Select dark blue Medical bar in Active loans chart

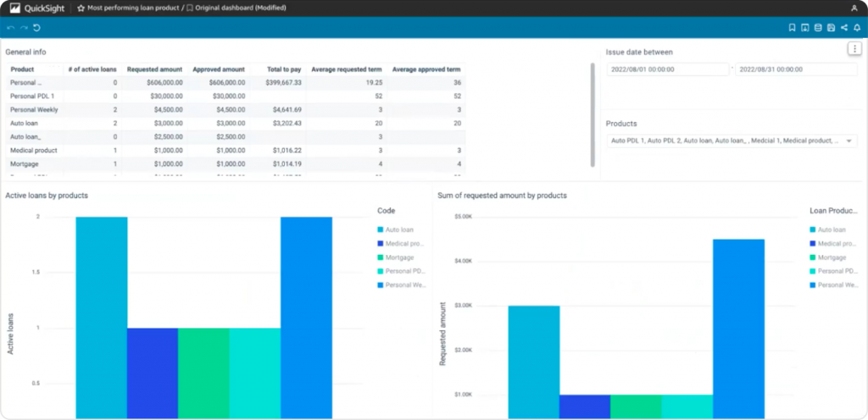[x=153, y=373]
